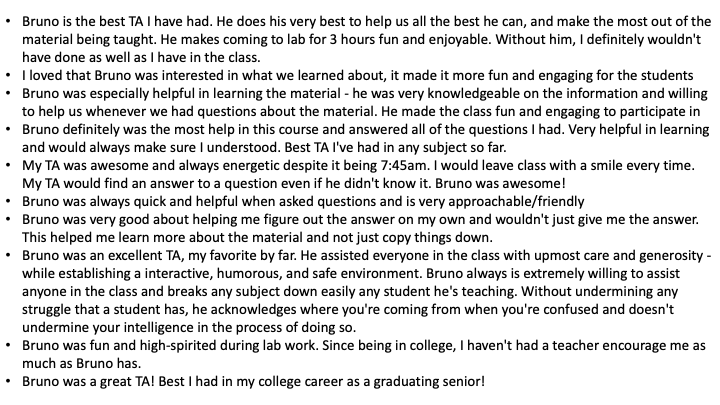Viewport: 720px width, 405px height.
Task: Click the word 'Bruno' starting the first comment
Action: (x=40, y=22)
